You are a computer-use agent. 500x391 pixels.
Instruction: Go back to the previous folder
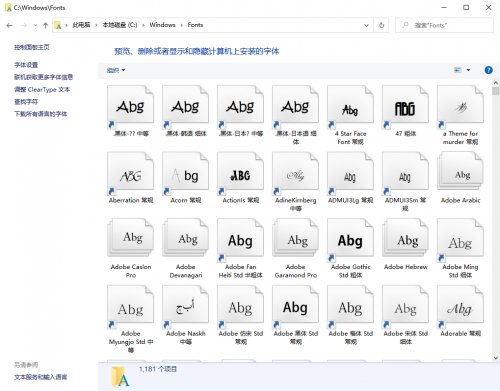(9, 25)
